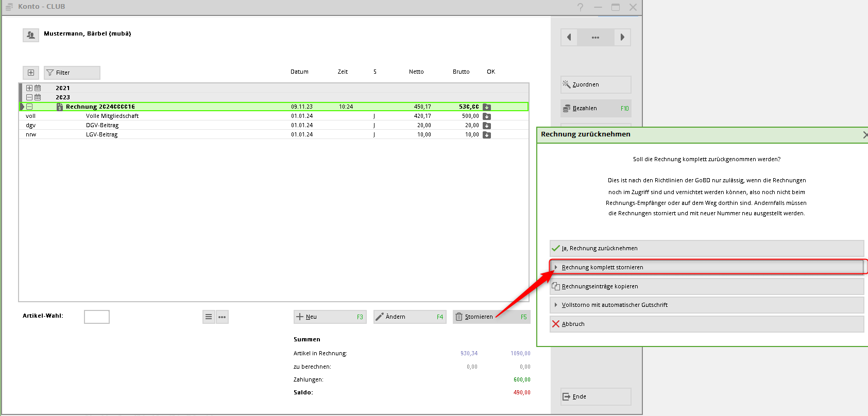868x416 pixels.
Task: Click the download arrow icon on Volle Mitgliedschaft row
Action: click(x=487, y=116)
